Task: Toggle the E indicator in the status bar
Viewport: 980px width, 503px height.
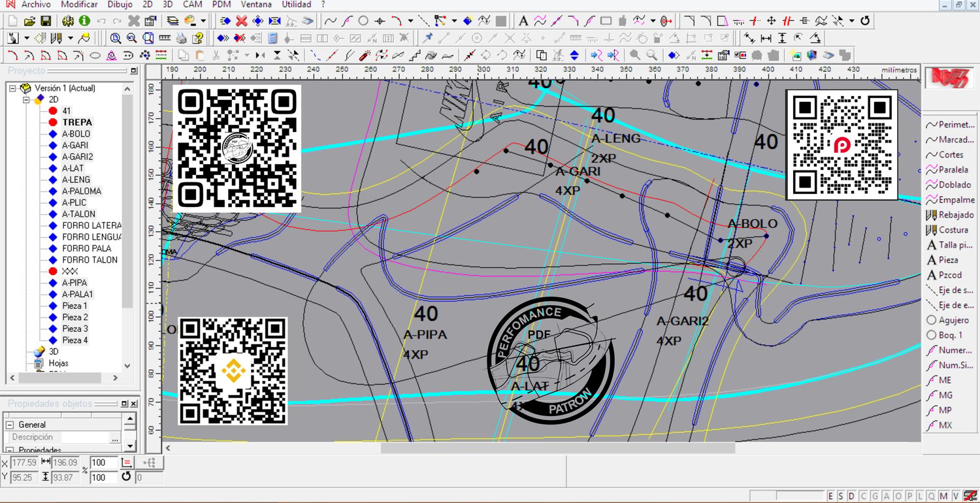Action: (831, 496)
